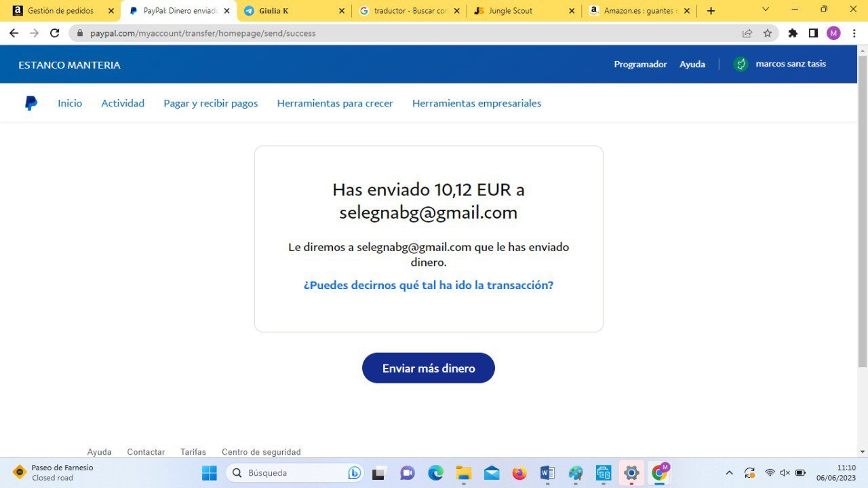
Task: Open Firefox from taskbar
Action: 519,473
